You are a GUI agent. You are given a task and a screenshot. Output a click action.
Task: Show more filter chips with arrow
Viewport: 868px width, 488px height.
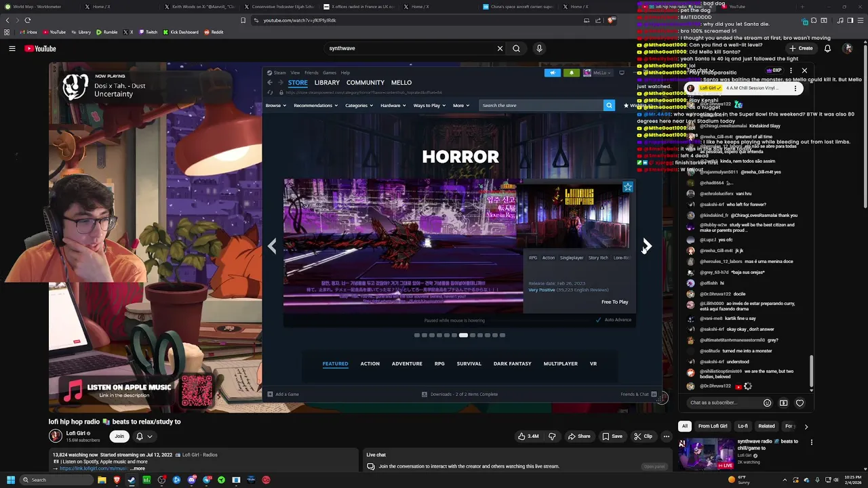[806, 426]
